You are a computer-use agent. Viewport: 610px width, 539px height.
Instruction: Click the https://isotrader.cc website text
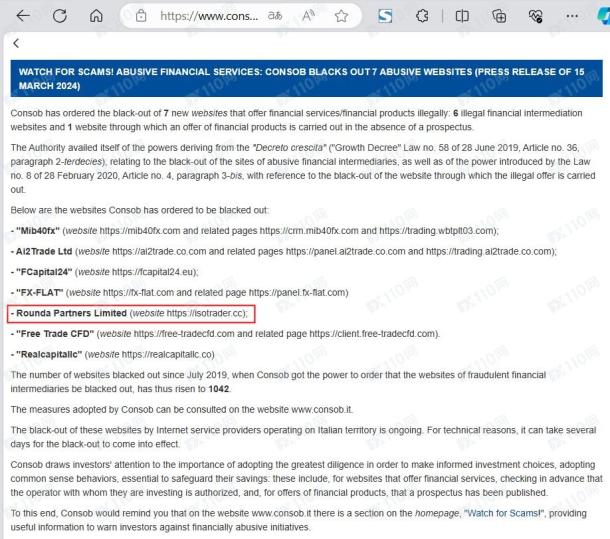click(x=205, y=313)
